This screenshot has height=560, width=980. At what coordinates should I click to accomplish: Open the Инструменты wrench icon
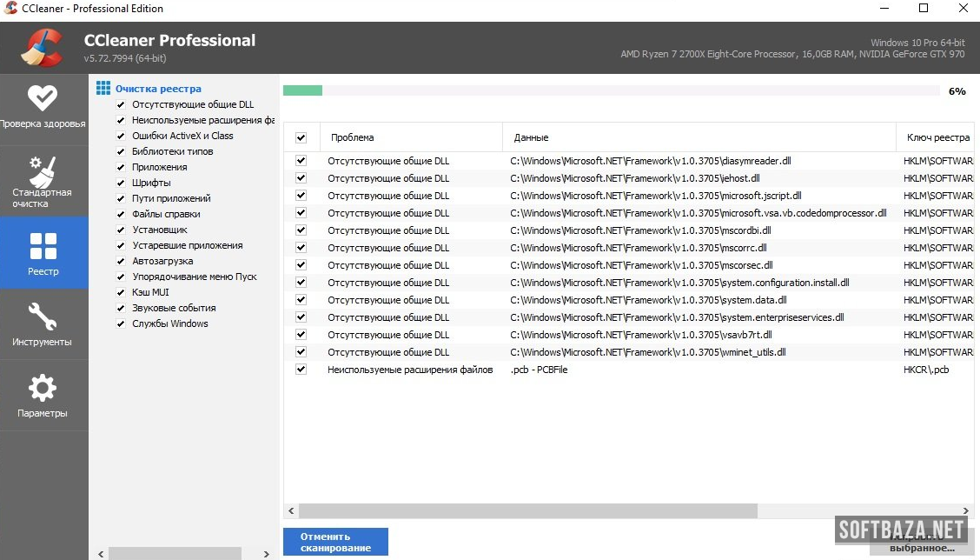42,316
